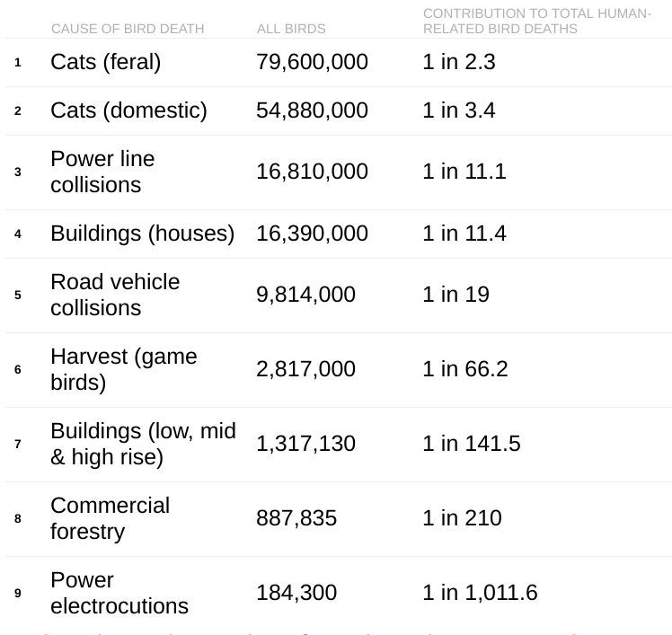672x635 pixels.
Task: Click the 'Cause of Bird Death' column header
Action: pyautogui.click(x=128, y=29)
